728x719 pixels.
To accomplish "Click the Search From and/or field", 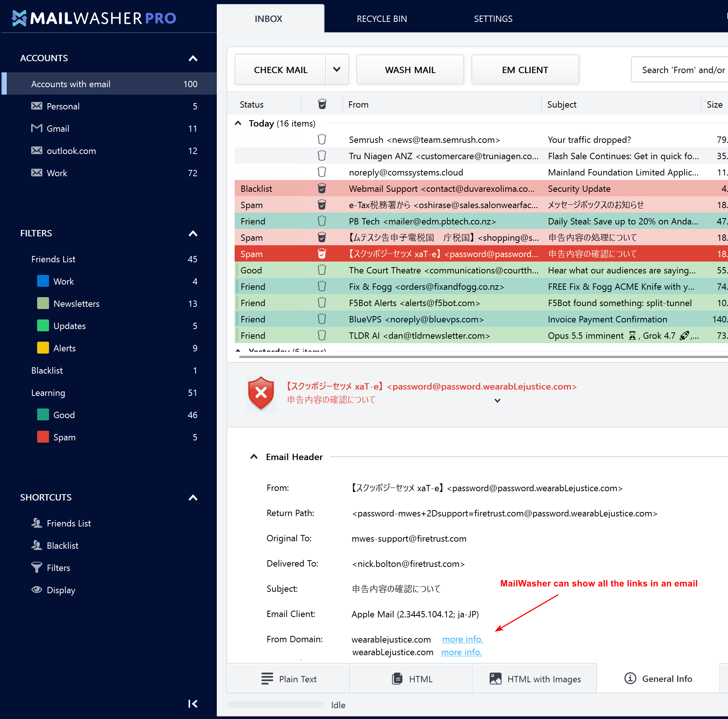I will (x=679, y=70).
